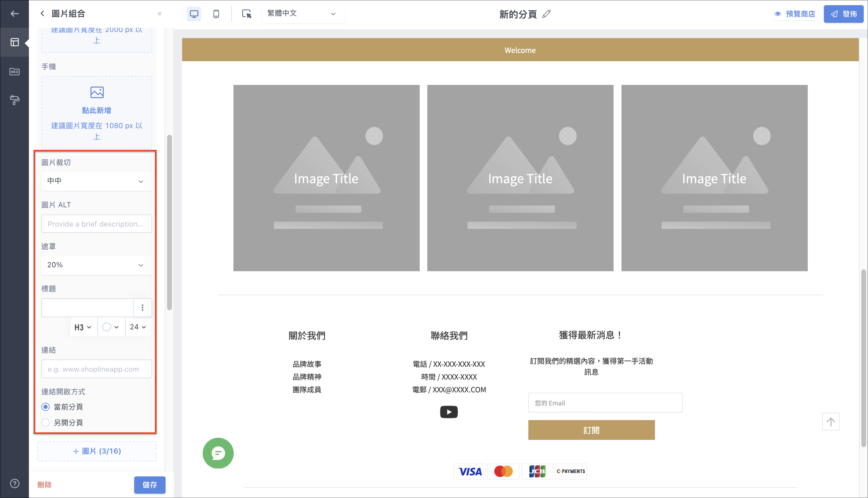Collapse the side panel double chevron
Viewport: 868px width, 498px height.
coord(159,14)
